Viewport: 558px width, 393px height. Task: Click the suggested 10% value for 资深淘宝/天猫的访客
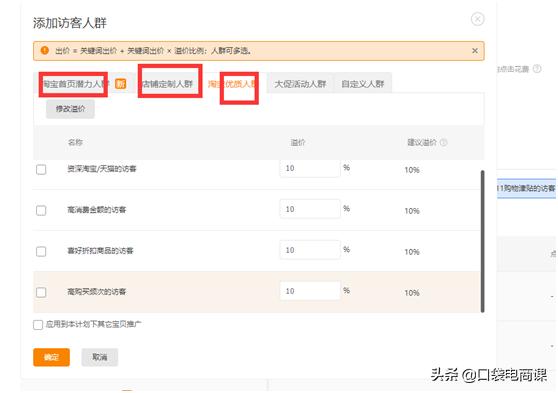[412, 170]
